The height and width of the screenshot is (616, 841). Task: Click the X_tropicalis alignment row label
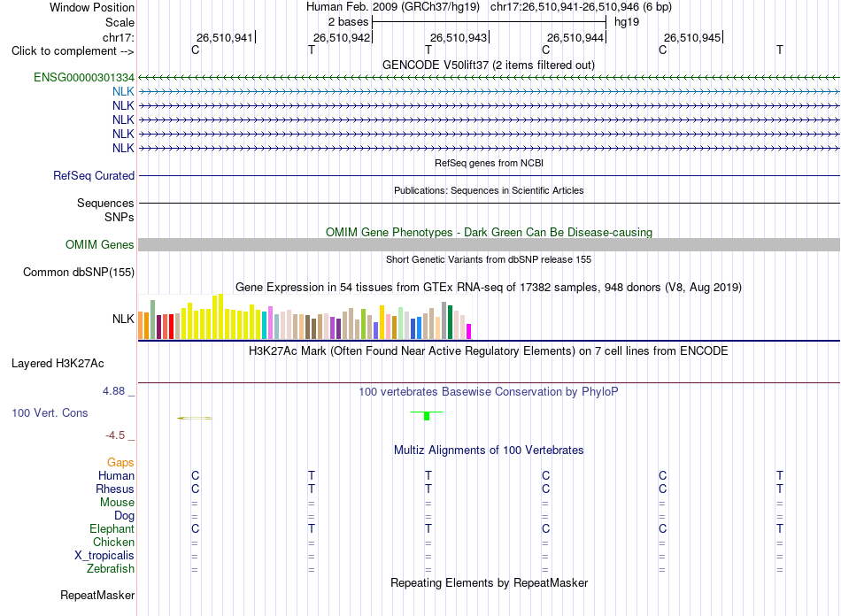[104, 556]
